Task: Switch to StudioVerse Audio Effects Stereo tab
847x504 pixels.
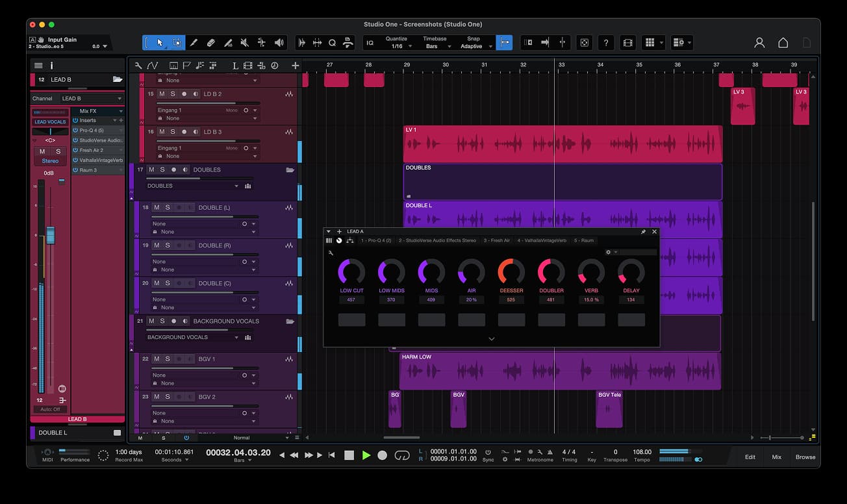Action: click(437, 240)
